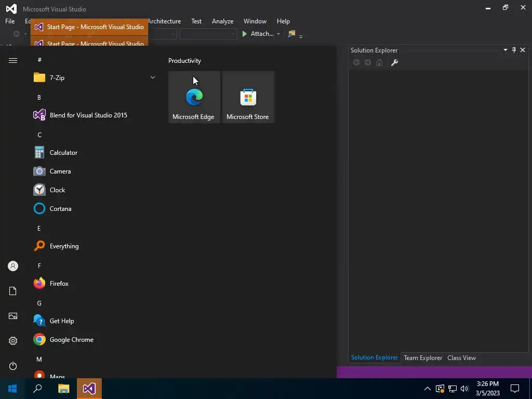Open the Window menu
Image resolution: width=532 pixels, height=399 pixels.
255,21
